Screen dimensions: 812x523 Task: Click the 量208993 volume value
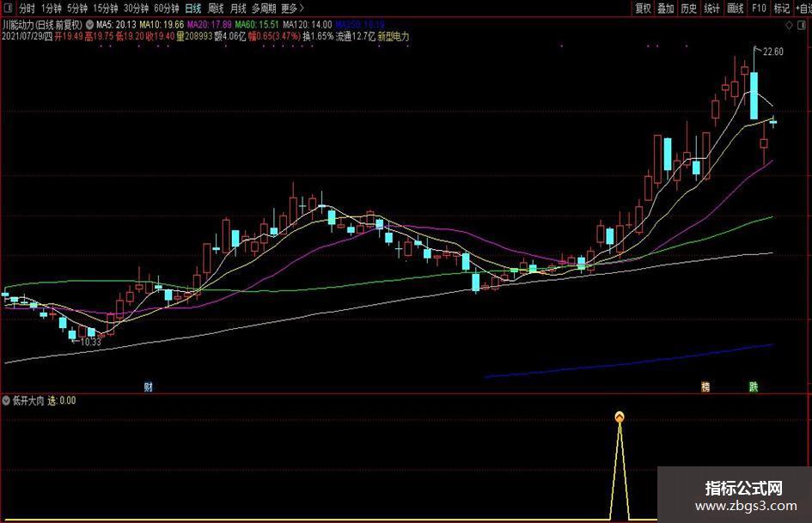coord(194,36)
